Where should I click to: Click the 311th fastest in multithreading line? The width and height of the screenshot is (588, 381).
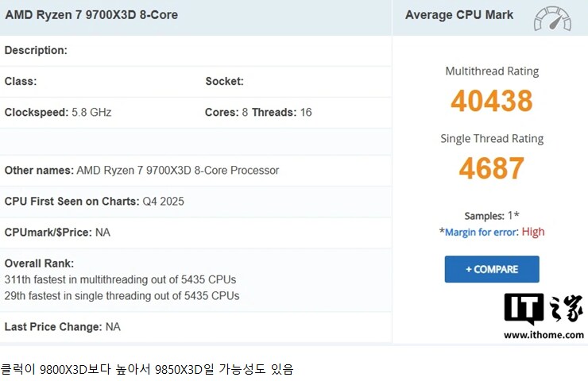(x=120, y=280)
